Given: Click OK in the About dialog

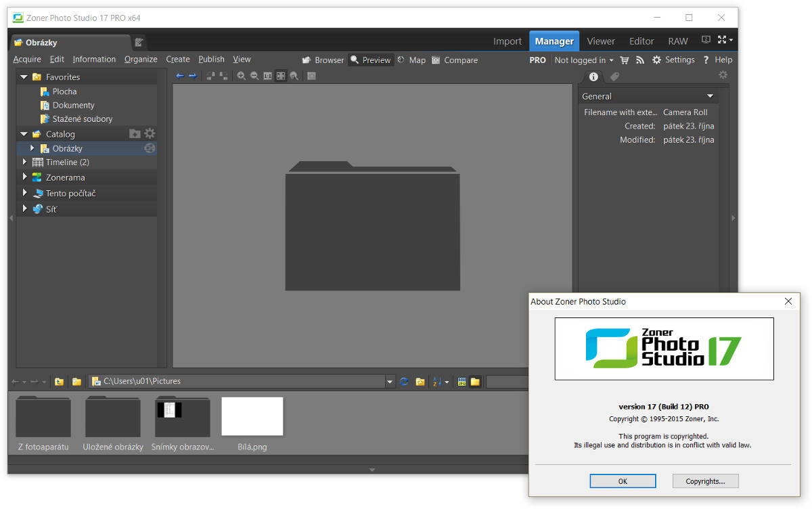Looking at the screenshot, I should [x=623, y=481].
